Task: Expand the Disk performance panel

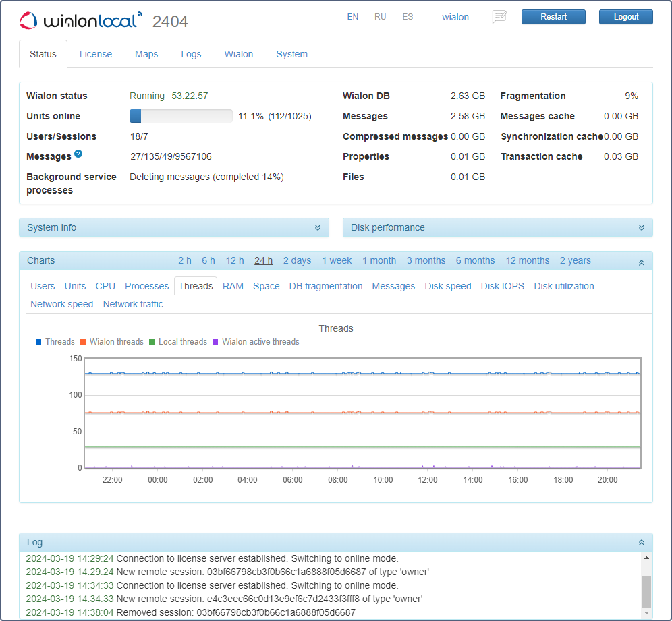Action: 641,228
